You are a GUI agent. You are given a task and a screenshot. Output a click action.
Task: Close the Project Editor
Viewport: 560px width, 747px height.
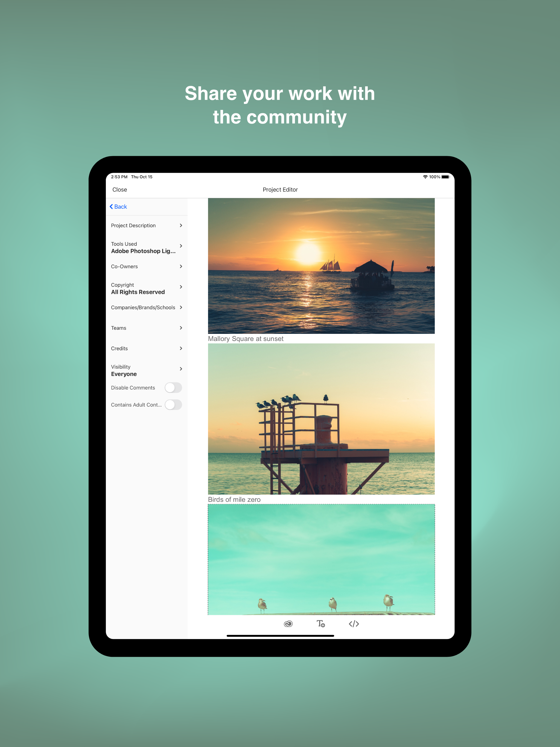tap(119, 189)
